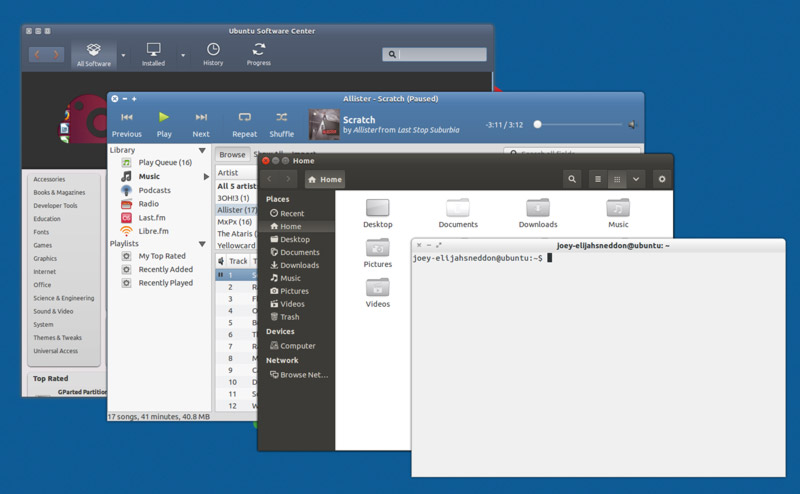Click Scratch album art thumbnail
Image resolution: width=800 pixels, height=494 pixels.
point(324,124)
